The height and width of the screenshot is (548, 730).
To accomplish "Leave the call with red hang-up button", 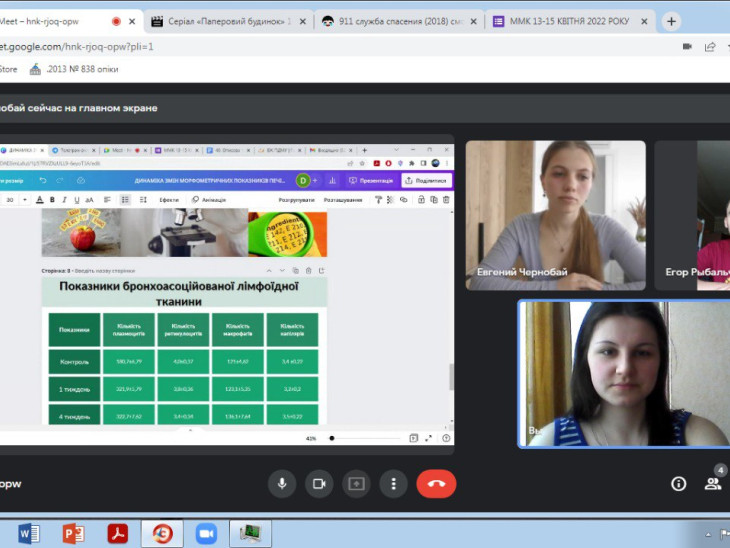I will pyautogui.click(x=436, y=484).
